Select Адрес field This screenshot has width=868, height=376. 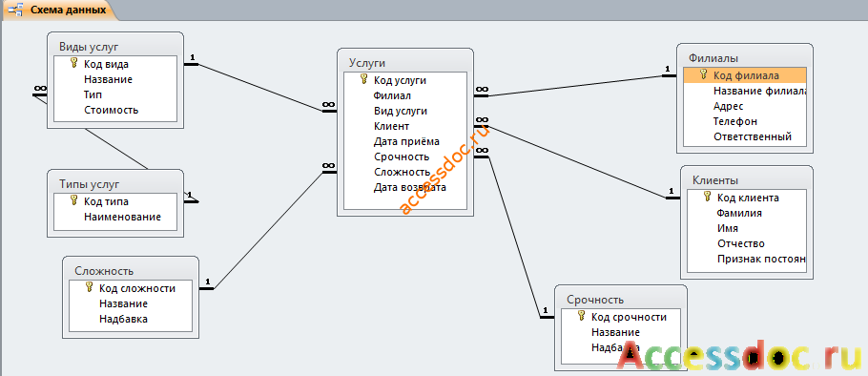coord(745,106)
